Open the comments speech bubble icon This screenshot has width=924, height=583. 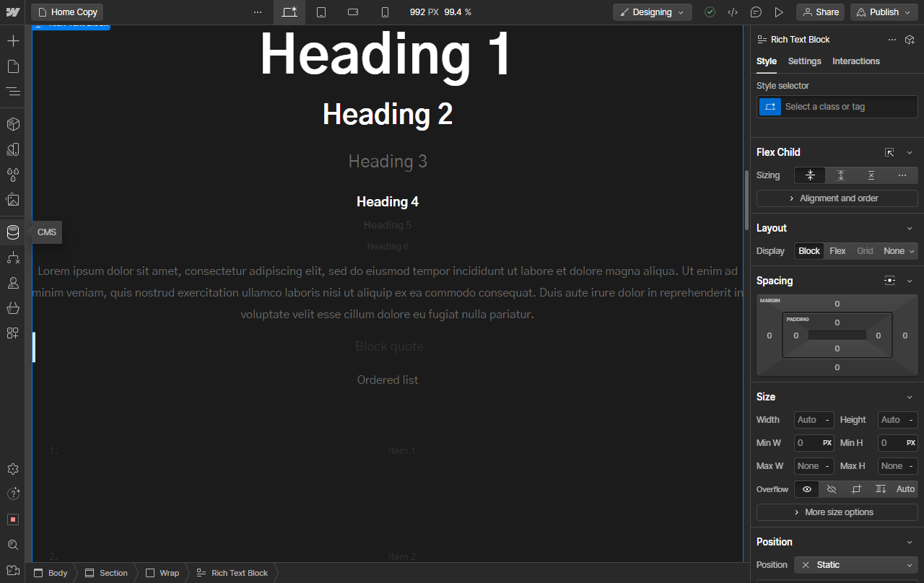click(756, 12)
